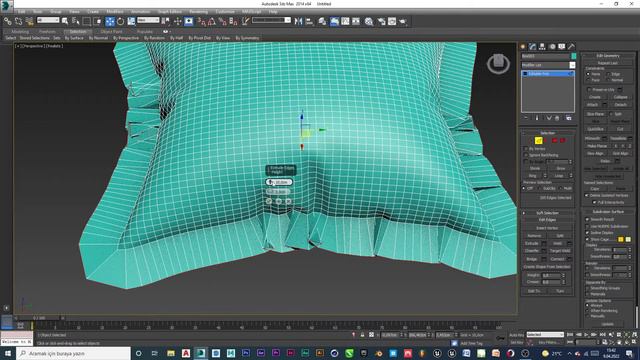Select Element sub-object level icon
Viewport: 640px width, 360px height.
coord(562,140)
